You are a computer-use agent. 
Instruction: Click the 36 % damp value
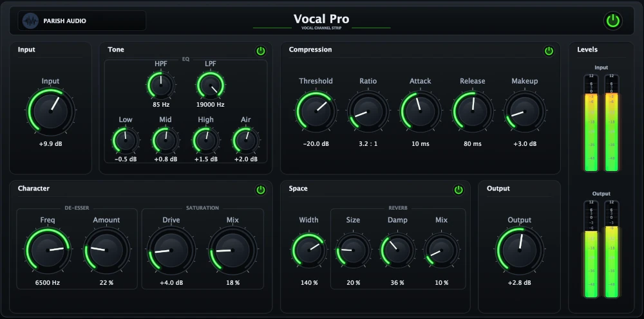[397, 283]
